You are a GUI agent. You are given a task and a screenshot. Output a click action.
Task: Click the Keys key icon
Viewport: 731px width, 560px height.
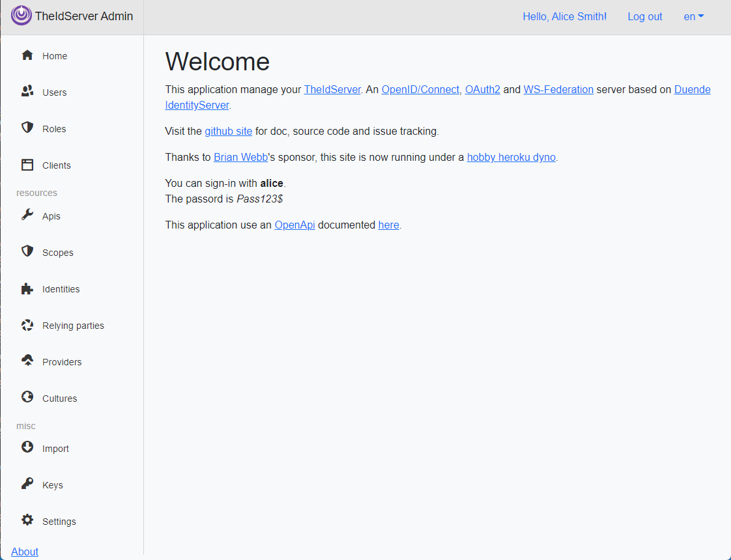coord(27,483)
